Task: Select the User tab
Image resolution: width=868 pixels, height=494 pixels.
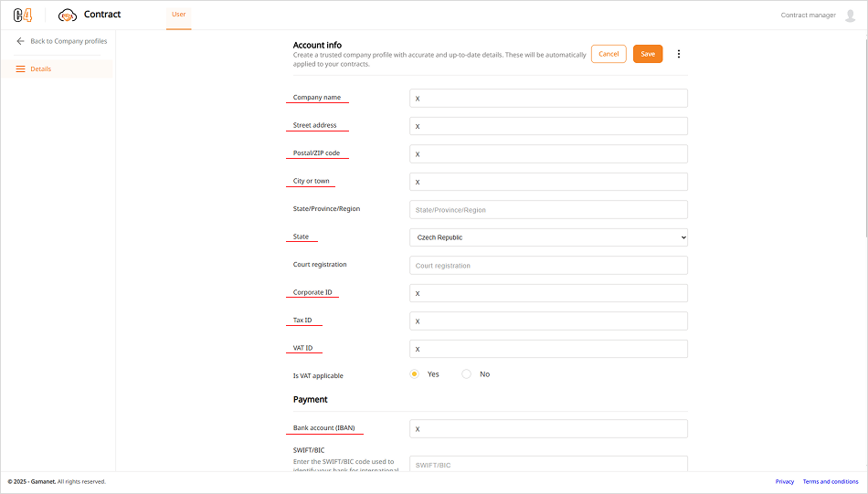Action: coord(179,15)
